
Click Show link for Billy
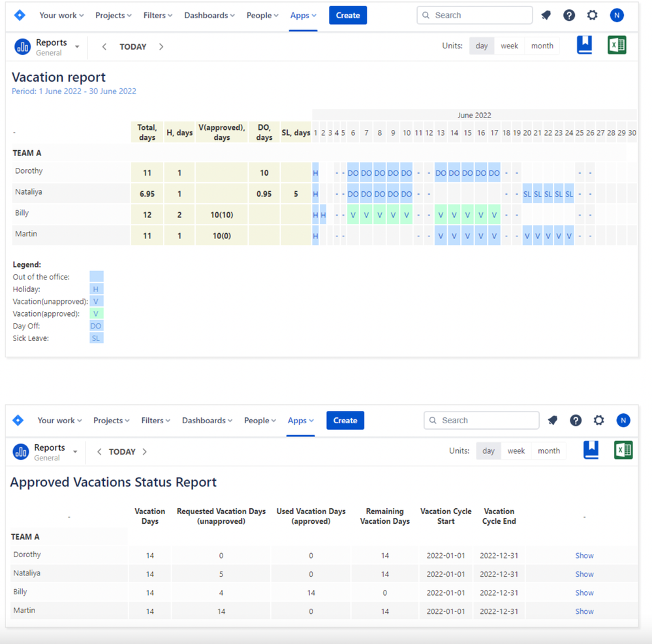tap(584, 592)
